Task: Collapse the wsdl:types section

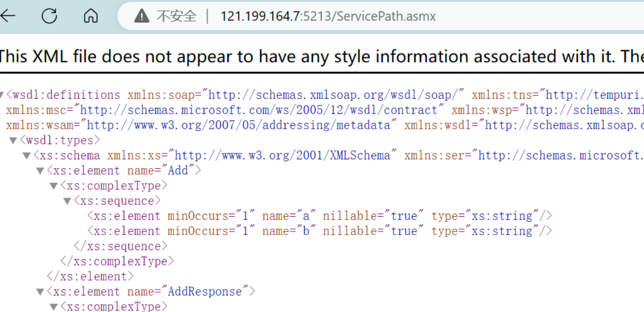Action: coord(13,140)
